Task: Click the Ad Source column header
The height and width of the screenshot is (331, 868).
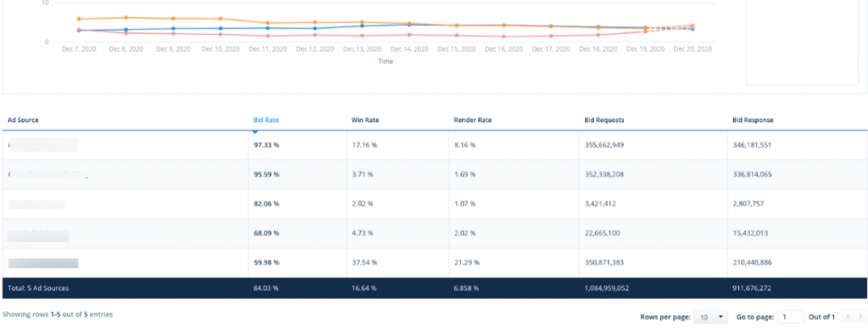Action: (23, 120)
